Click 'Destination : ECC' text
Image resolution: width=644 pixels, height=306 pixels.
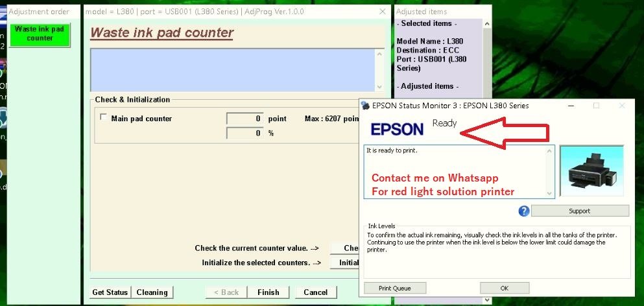[x=427, y=50]
